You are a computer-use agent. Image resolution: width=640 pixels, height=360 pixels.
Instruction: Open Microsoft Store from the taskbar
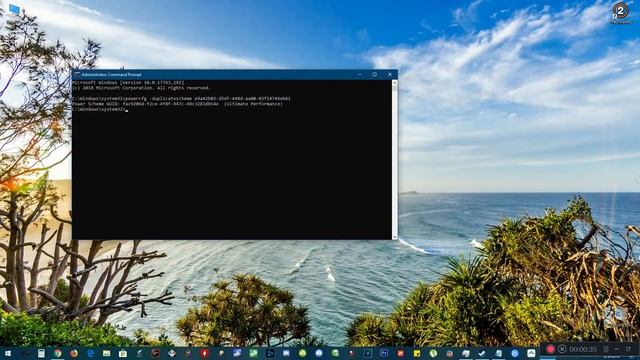pos(123,353)
